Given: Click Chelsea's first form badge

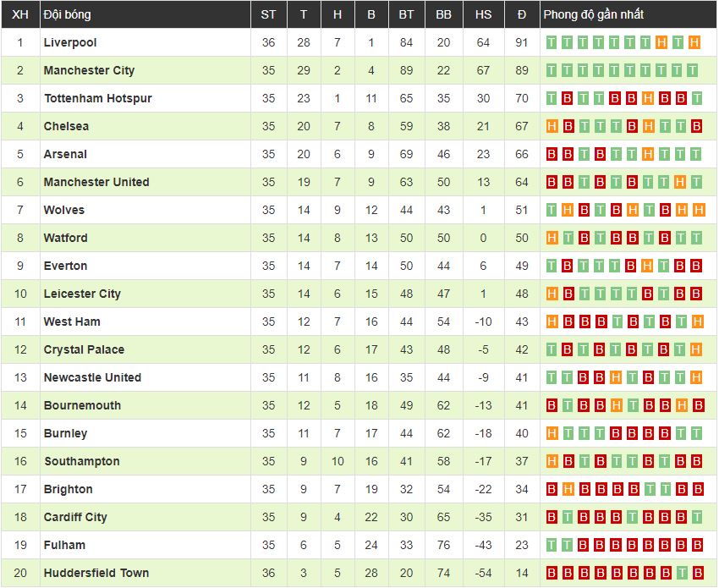Looking at the screenshot, I should (x=552, y=126).
